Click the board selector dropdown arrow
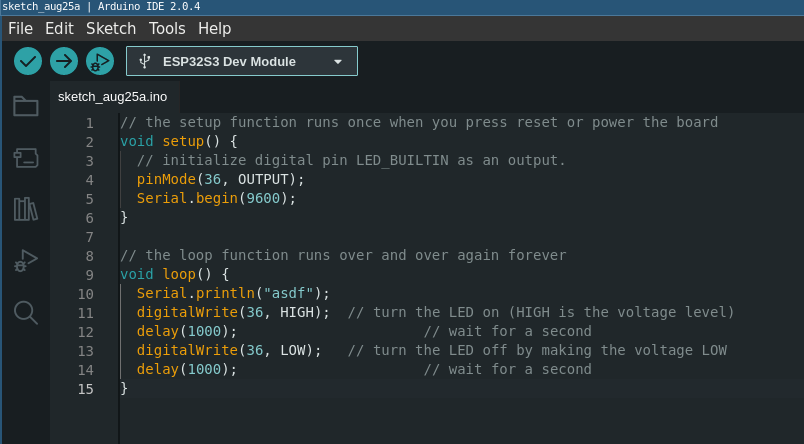Screen dimensions: 804x444 (338, 62)
